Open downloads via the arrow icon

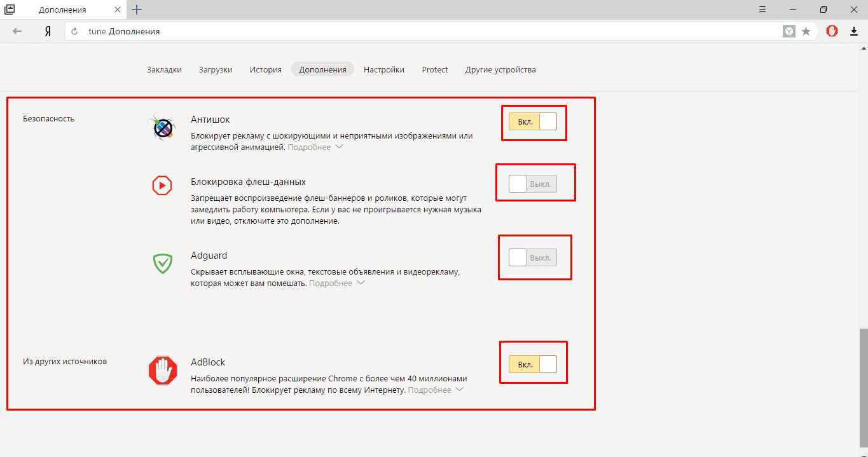tap(854, 31)
